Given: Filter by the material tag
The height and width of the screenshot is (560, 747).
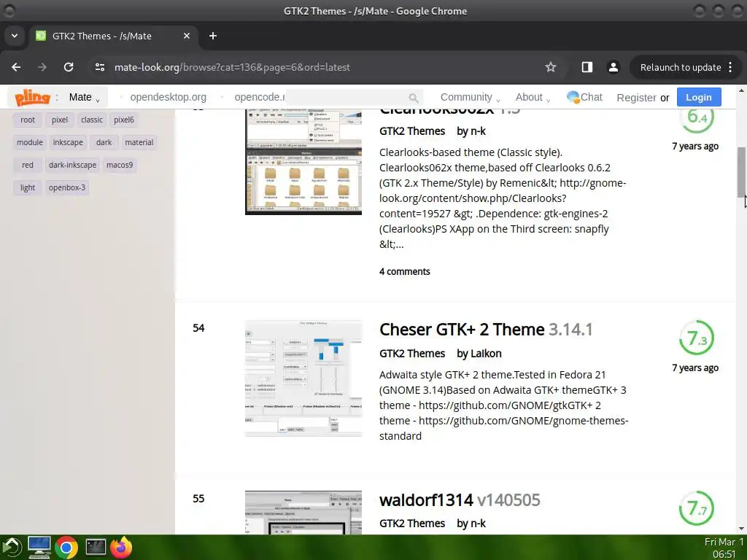Looking at the screenshot, I should (139, 142).
